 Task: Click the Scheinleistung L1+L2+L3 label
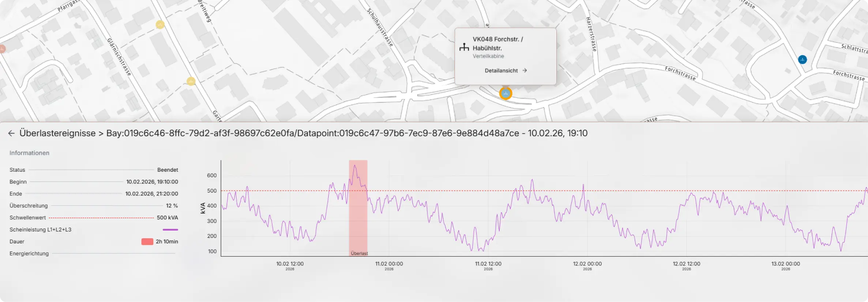click(x=40, y=230)
